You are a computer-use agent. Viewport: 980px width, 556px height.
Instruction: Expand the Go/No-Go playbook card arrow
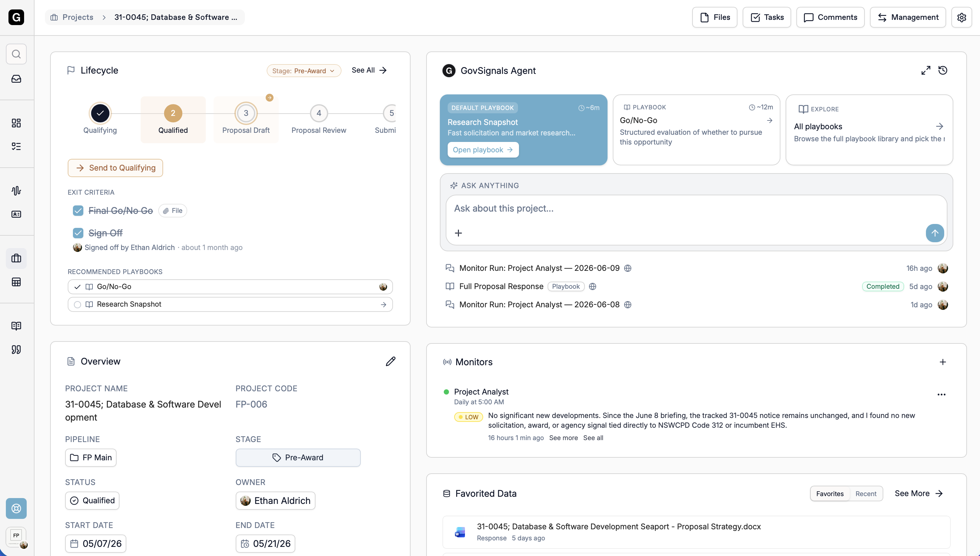(770, 120)
